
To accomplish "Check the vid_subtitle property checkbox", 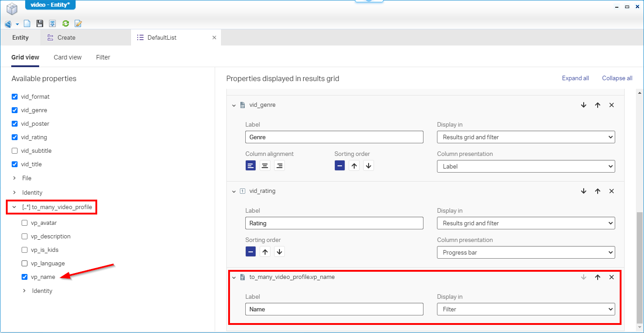I will tap(15, 151).
